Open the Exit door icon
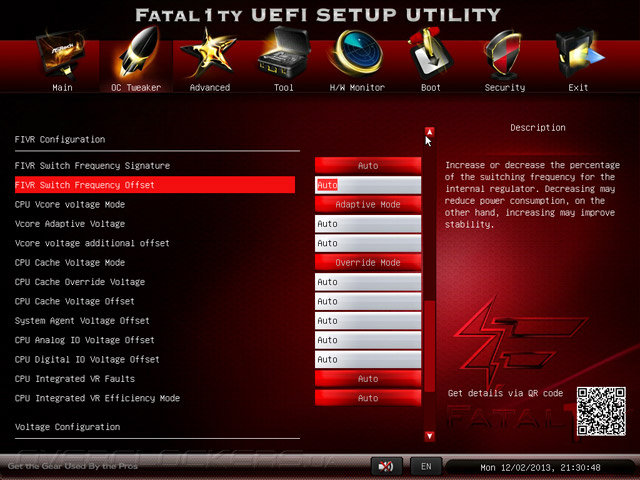 [578, 53]
